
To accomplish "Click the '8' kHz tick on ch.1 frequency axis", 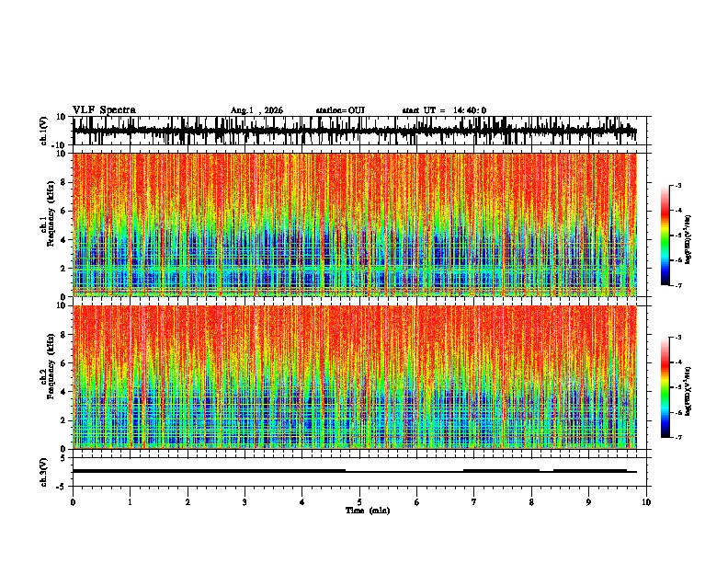I will [63, 182].
